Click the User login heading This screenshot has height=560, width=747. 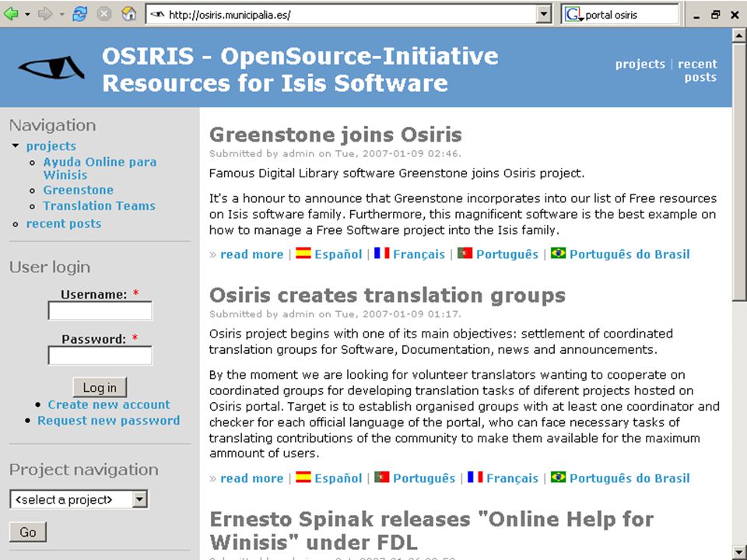(50, 267)
